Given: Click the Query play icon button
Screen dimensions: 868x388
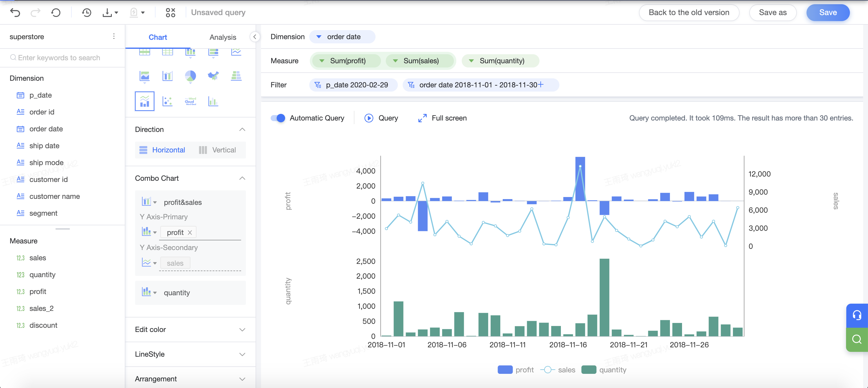Looking at the screenshot, I should (369, 118).
